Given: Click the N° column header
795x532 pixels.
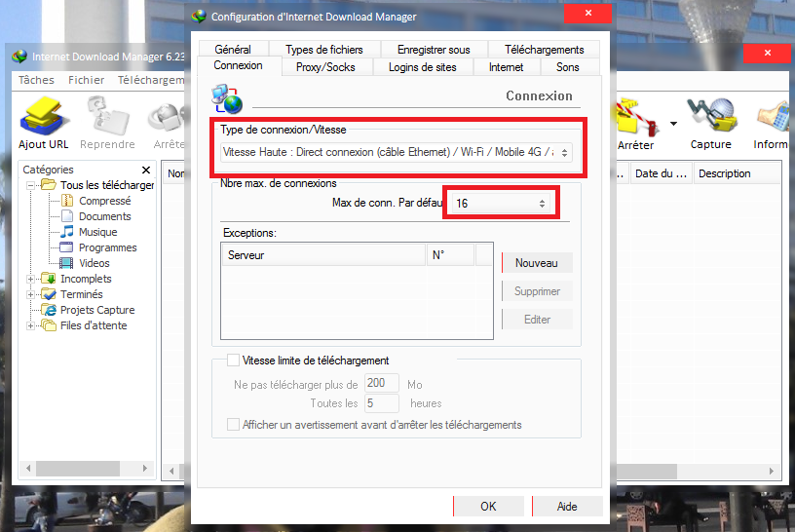Looking at the screenshot, I should click(451, 255).
